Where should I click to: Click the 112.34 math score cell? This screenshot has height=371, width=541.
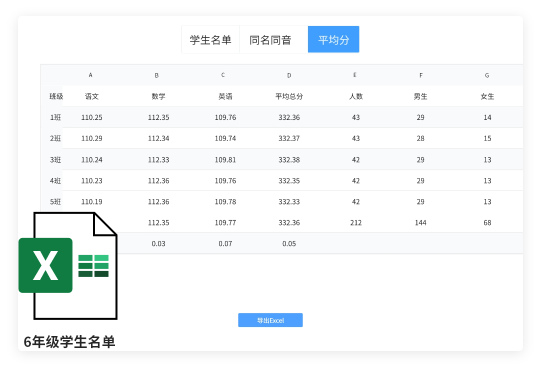click(159, 138)
